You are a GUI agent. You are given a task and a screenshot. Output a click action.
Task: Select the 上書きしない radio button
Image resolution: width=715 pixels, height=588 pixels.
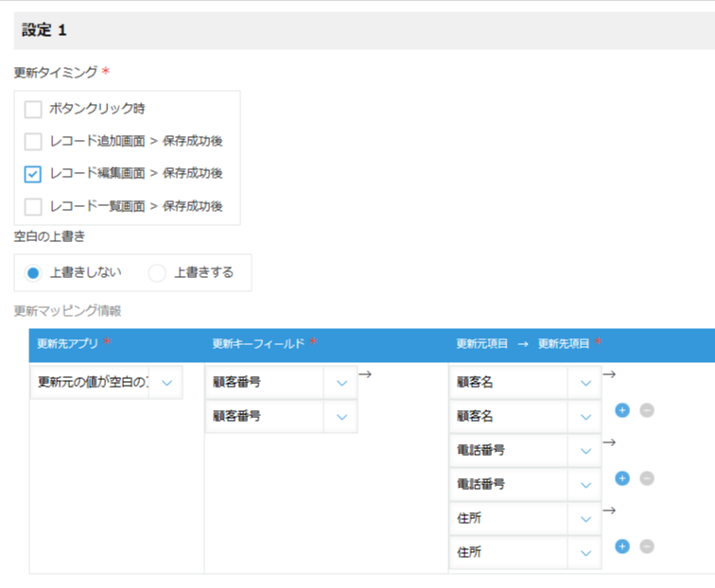tap(33, 273)
